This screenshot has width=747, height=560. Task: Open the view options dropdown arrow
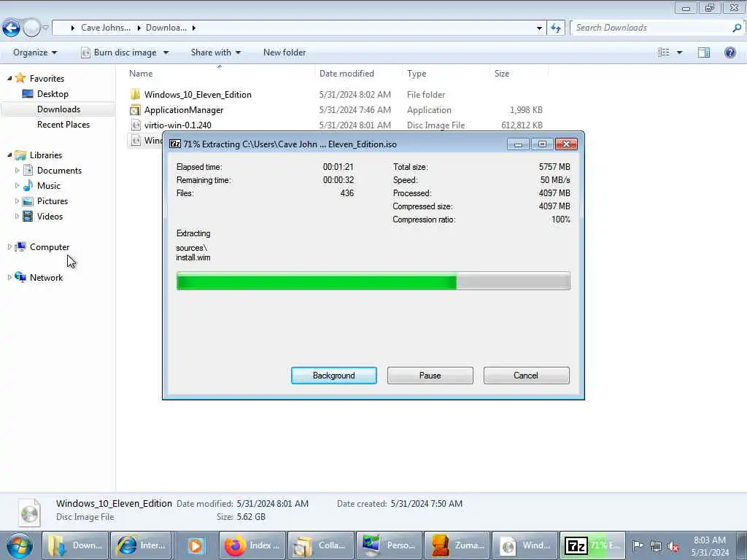coord(679,52)
